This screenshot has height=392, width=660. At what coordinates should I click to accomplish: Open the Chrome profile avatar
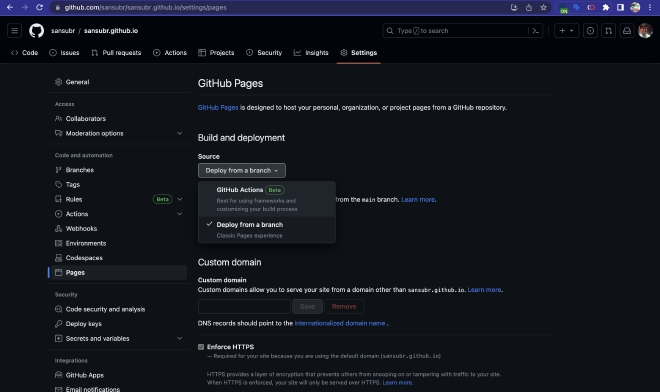point(635,7)
